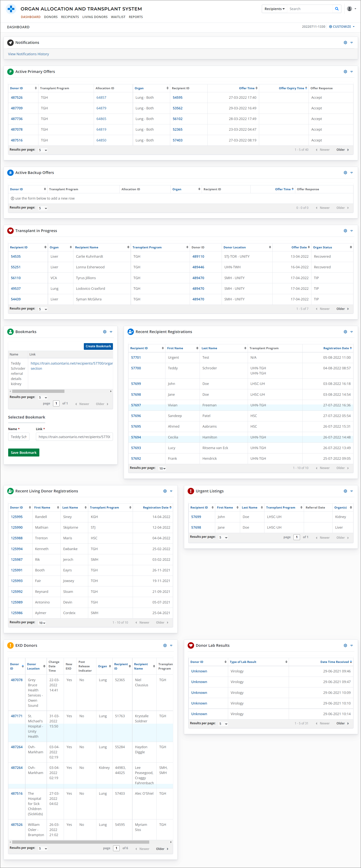Image resolution: width=361 pixels, height=868 pixels.
Task: Go to the Waitlist menu
Action: pos(118,17)
